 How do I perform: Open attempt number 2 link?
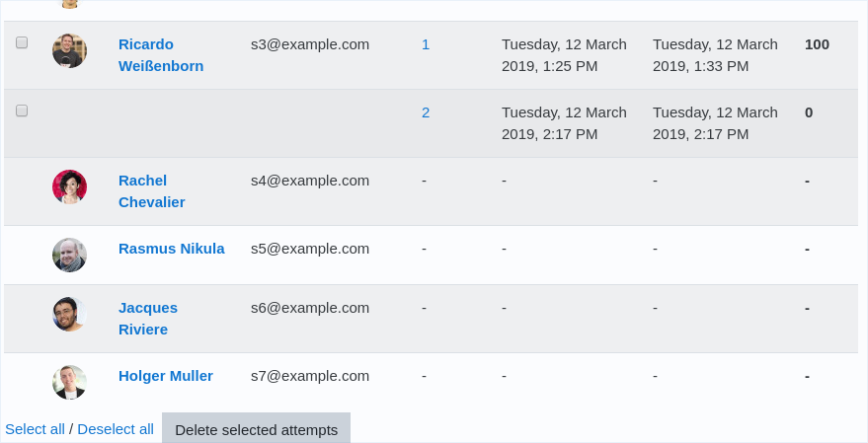click(426, 112)
